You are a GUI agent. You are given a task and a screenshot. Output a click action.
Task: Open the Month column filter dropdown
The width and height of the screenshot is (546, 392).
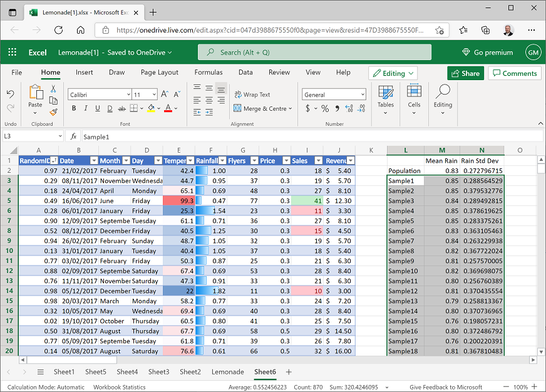coord(125,161)
